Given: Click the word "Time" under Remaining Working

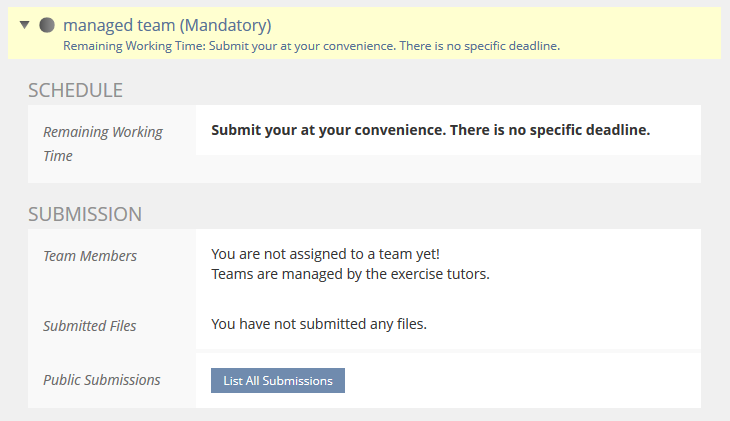Looking at the screenshot, I should pos(58,156).
